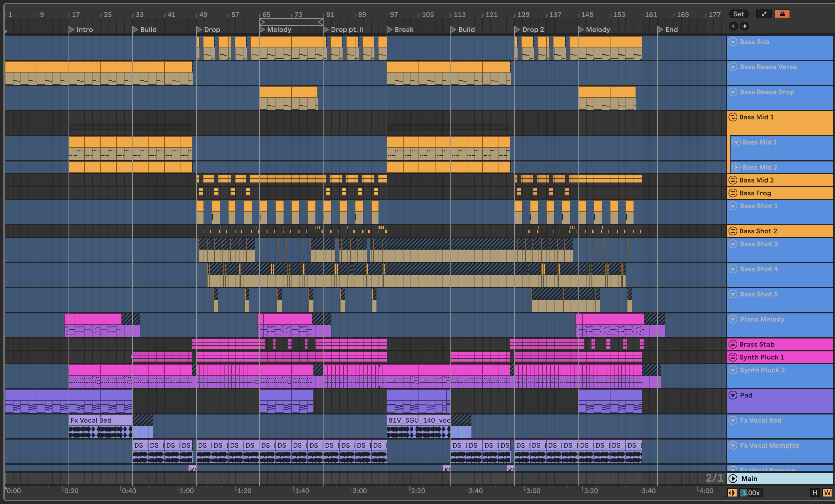Select the Break locator marker

(390, 30)
